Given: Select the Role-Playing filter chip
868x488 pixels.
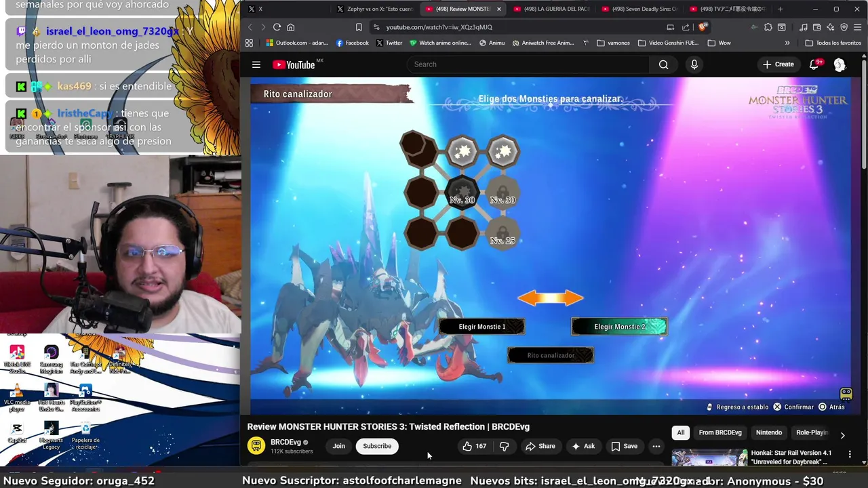Looking at the screenshot, I should [x=811, y=432].
